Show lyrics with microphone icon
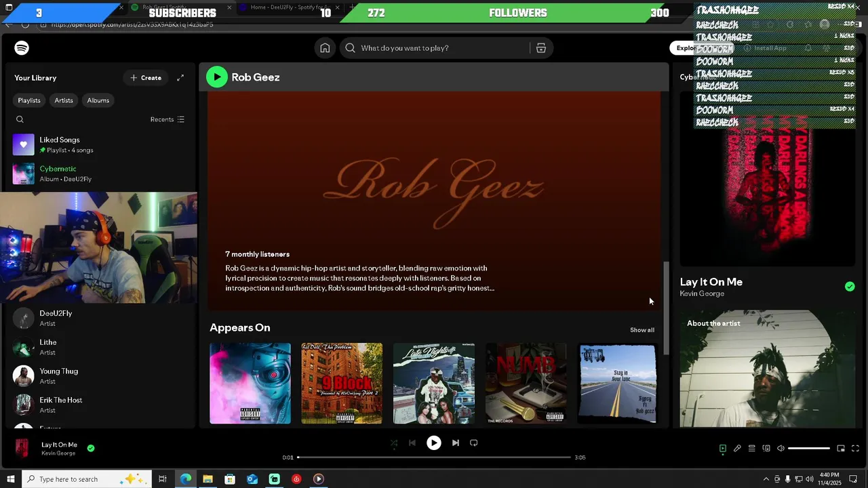This screenshot has width=868, height=488. (737, 449)
